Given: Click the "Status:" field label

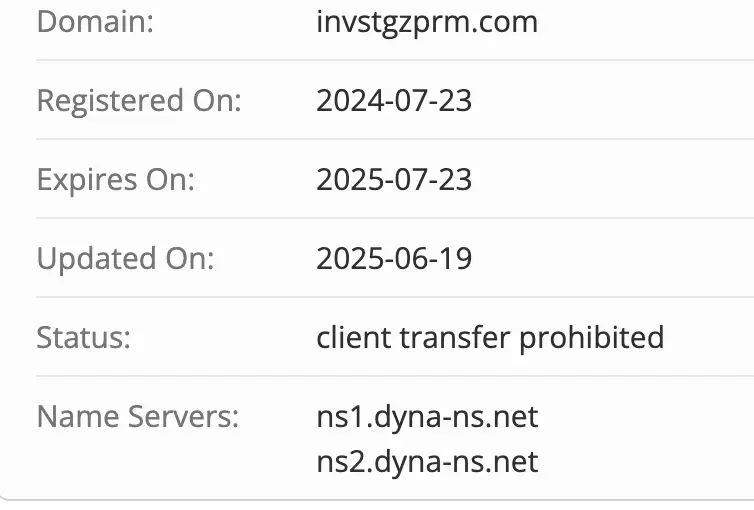Looking at the screenshot, I should coord(84,337).
